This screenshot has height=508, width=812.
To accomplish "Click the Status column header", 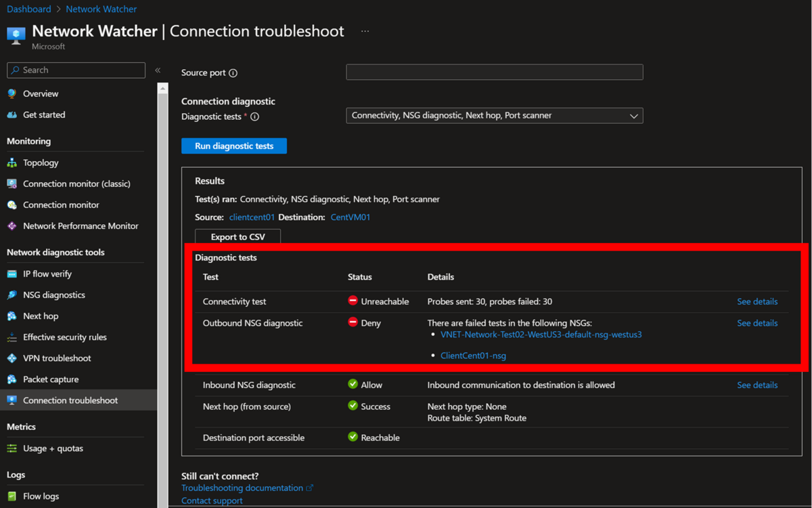I will point(360,277).
